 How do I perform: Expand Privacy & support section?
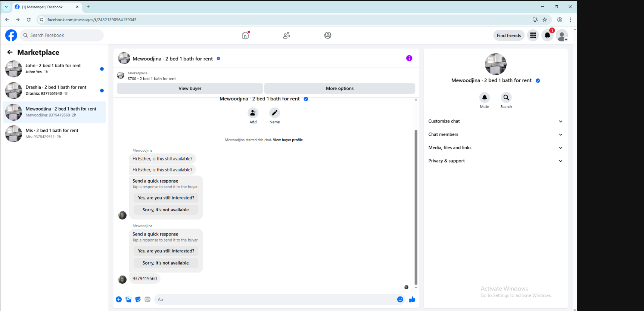(x=495, y=161)
